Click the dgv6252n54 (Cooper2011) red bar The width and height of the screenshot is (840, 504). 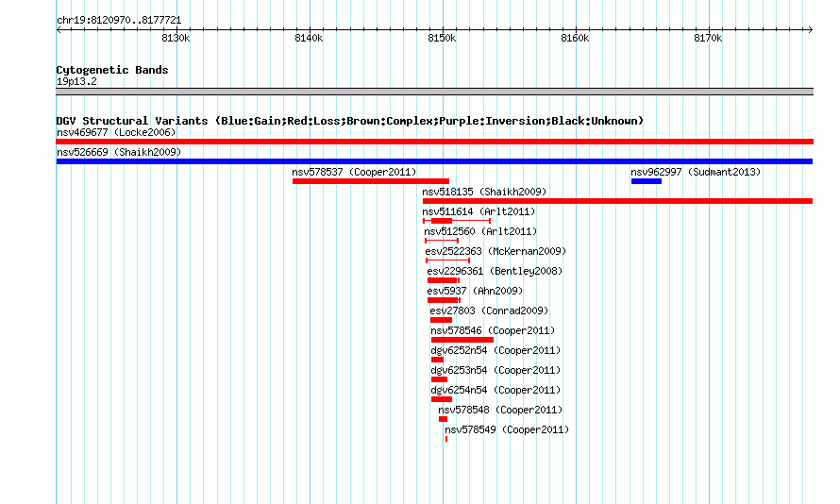pos(437,360)
